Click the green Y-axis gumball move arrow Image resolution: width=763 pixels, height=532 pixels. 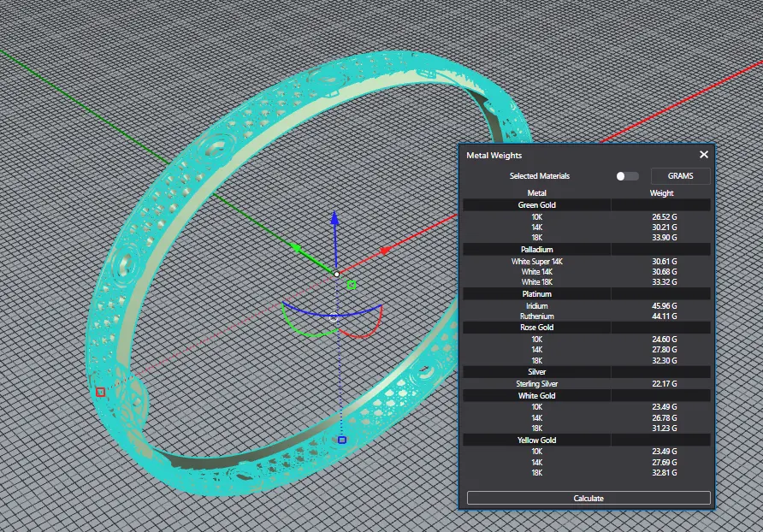[x=296, y=248]
